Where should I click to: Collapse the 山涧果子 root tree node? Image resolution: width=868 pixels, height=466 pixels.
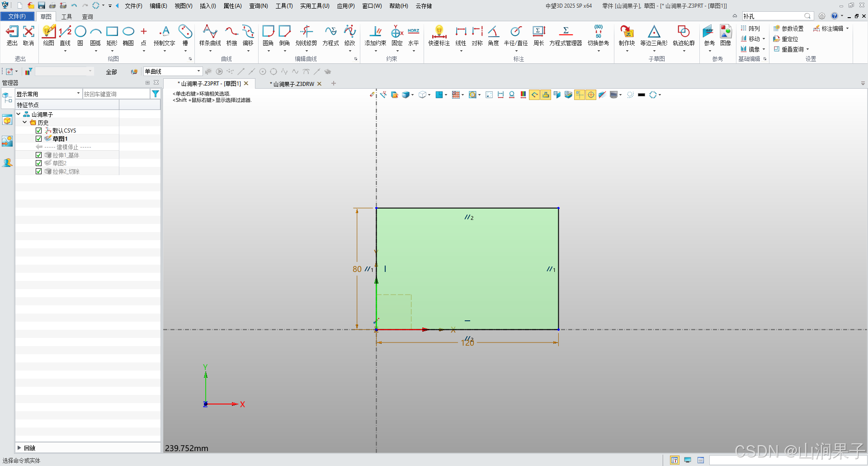coord(19,114)
